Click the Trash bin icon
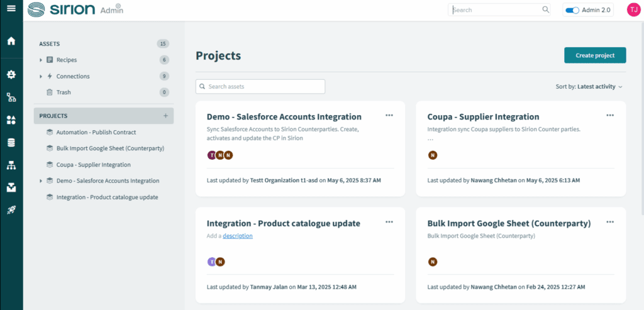This screenshot has width=644, height=310. [x=50, y=92]
